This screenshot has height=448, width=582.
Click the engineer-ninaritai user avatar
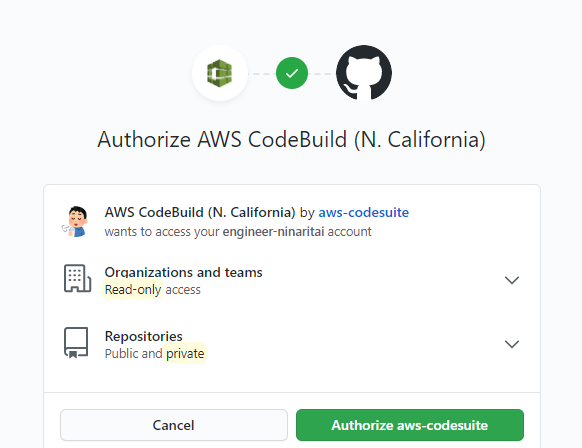pyautogui.click(x=75, y=222)
